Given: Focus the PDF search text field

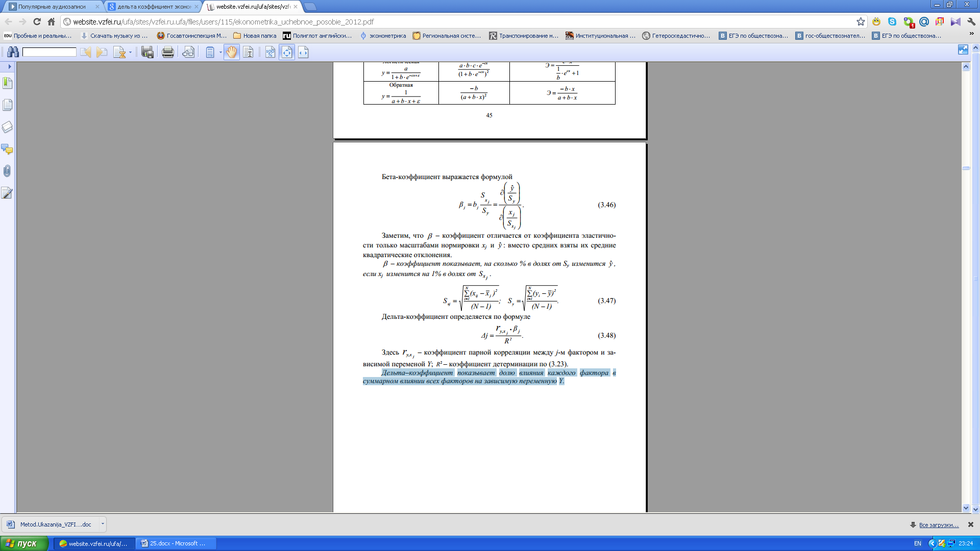Looking at the screenshot, I should point(49,52).
